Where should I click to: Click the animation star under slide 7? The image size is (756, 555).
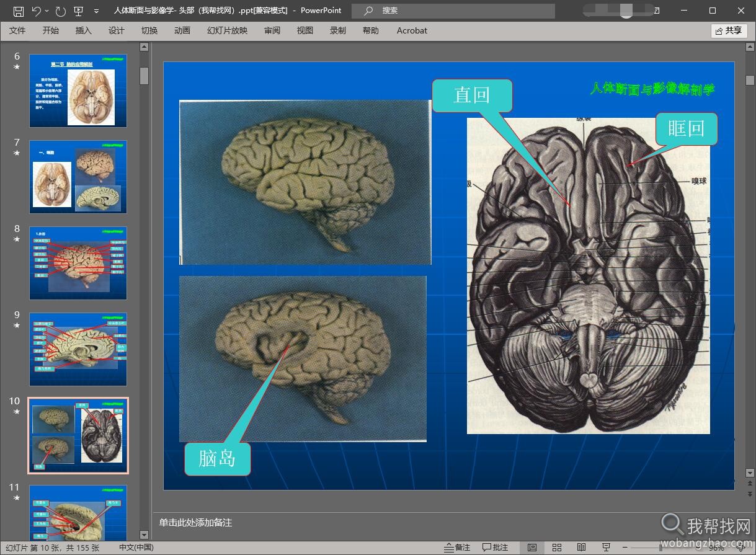click(x=17, y=153)
